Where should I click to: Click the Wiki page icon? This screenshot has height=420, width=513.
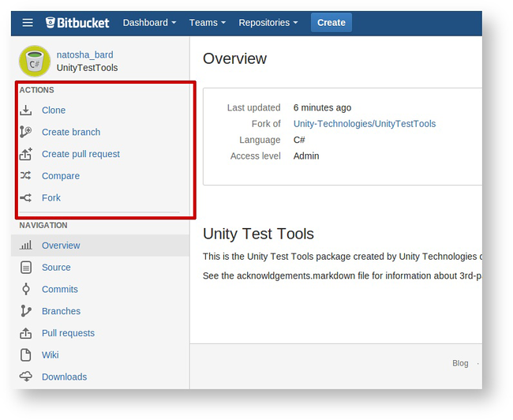point(26,355)
